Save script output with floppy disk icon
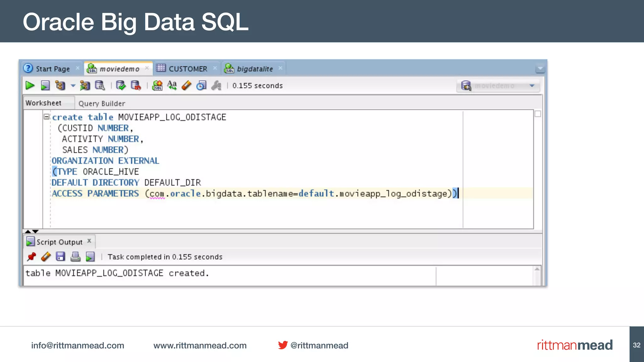Screen dimensions: 644x362 click(x=60, y=257)
